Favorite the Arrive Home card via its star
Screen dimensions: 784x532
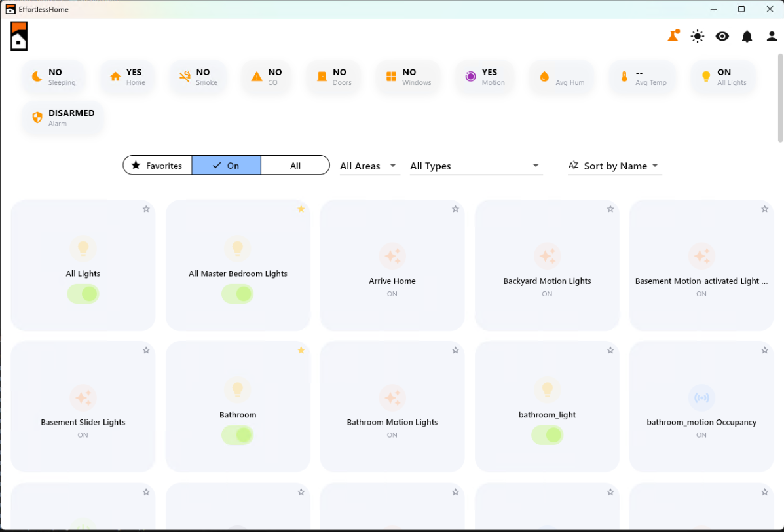[x=455, y=209]
